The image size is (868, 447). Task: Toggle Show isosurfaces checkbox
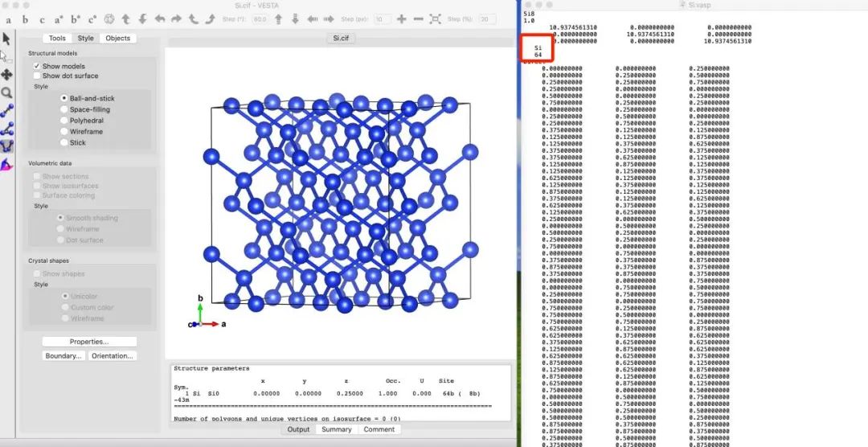point(37,186)
